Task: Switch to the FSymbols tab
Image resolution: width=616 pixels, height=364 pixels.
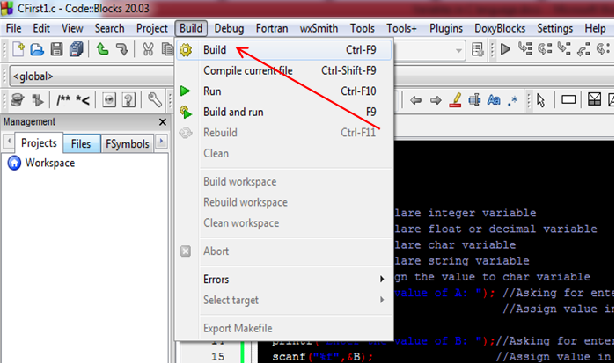Action: coord(128,143)
